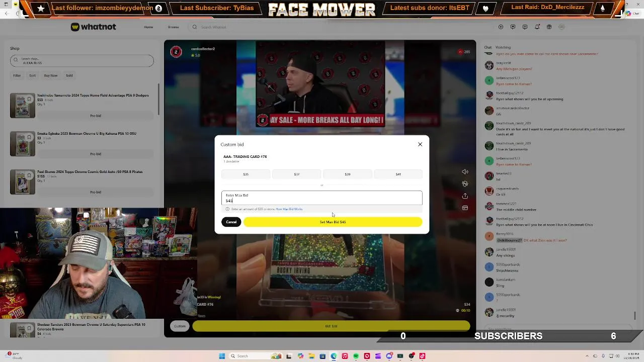Open Spotify from the taskbar
644x362 pixels.
(x=356, y=356)
